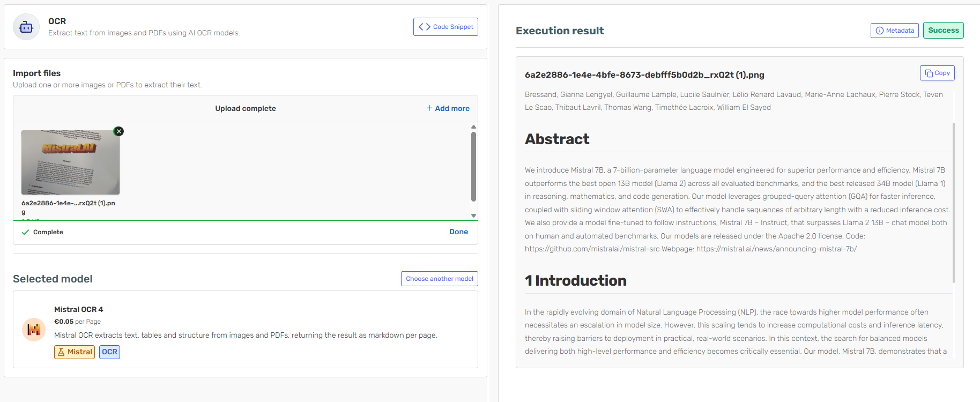This screenshot has height=402, width=980.
Task: Click the Mistral OCR model description text
Action: tap(246, 336)
